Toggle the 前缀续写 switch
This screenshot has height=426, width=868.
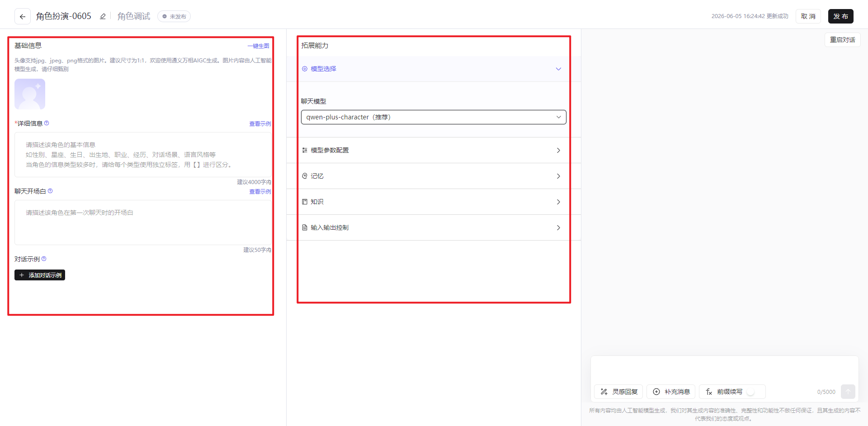pos(753,392)
